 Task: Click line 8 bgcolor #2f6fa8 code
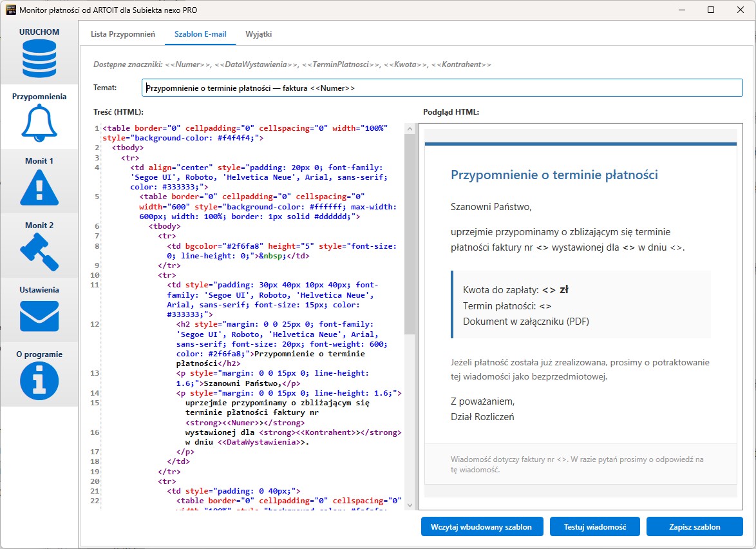pos(281,251)
